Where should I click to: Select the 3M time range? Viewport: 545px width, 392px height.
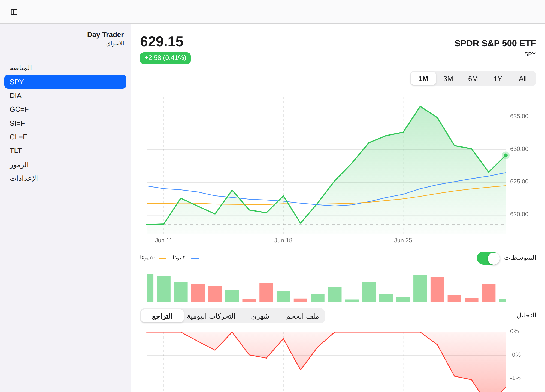(x=448, y=79)
